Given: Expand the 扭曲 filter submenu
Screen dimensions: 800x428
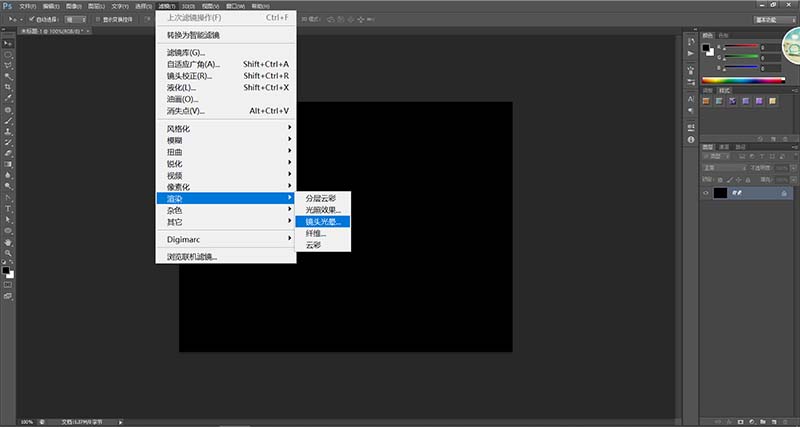Looking at the screenshot, I should click(226, 152).
